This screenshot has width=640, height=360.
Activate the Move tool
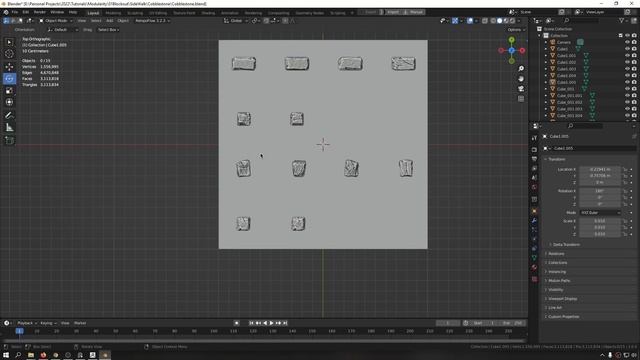(9, 67)
